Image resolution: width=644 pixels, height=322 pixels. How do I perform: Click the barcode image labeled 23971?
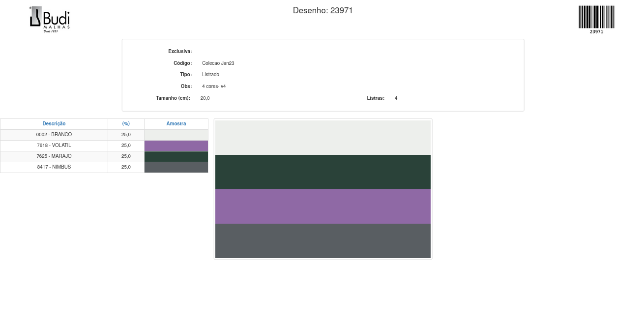click(x=596, y=18)
